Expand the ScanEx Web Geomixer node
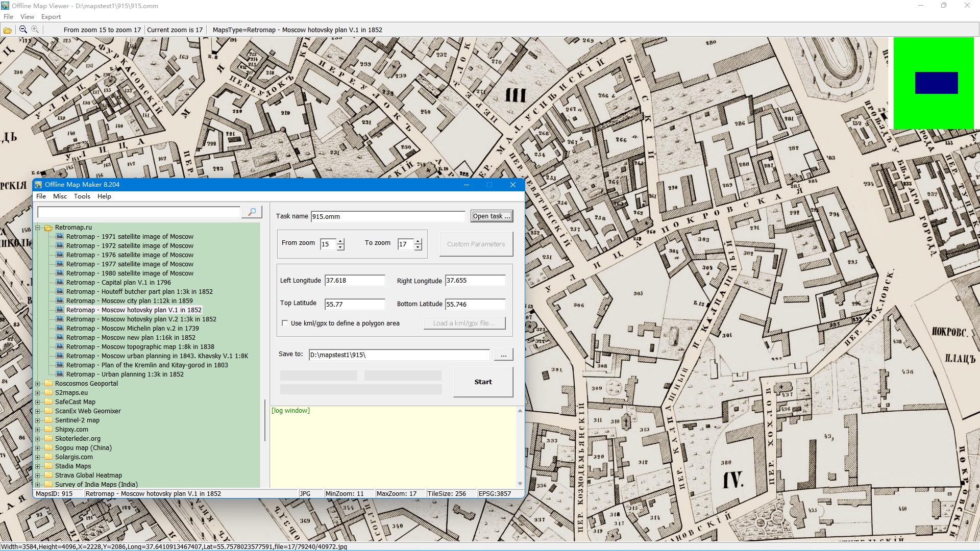Image resolution: width=980 pixels, height=551 pixels. coord(37,411)
